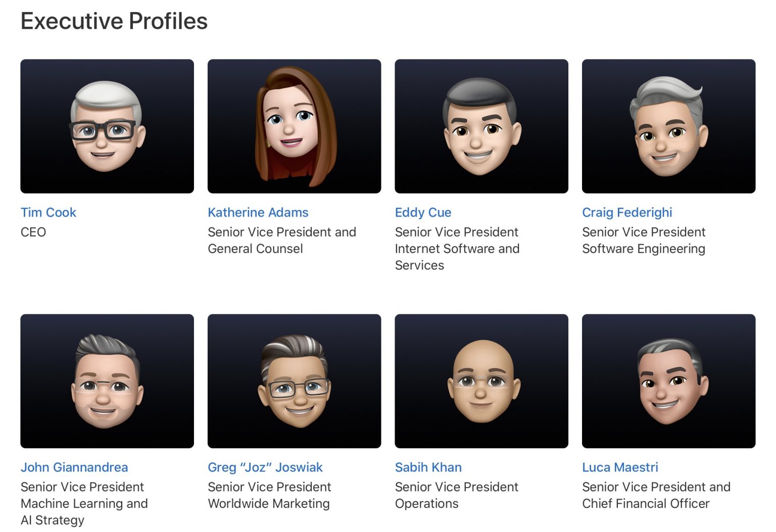Click John Giannandrea's Memoji avatar

coord(107,381)
